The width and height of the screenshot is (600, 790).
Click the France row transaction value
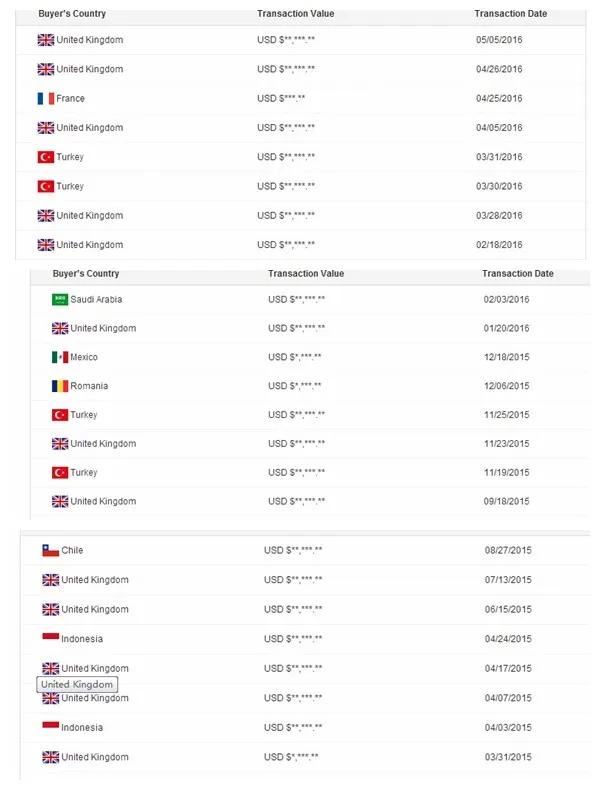(x=281, y=99)
